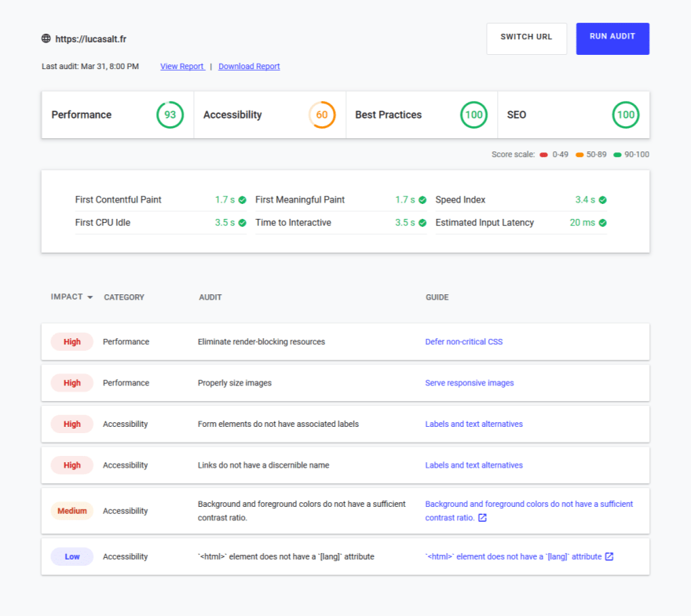Open Labels guide for Form elements row

click(473, 424)
